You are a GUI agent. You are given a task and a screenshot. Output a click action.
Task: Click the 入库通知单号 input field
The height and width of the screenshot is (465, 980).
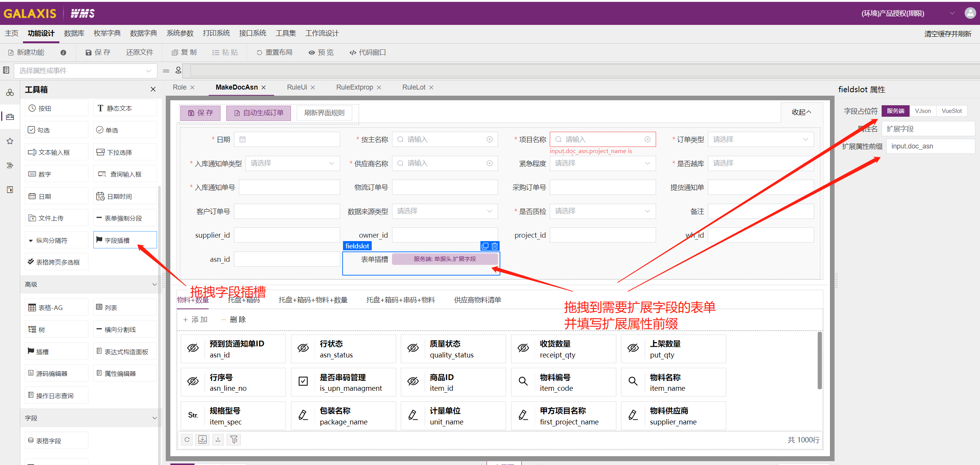pyautogui.click(x=290, y=188)
